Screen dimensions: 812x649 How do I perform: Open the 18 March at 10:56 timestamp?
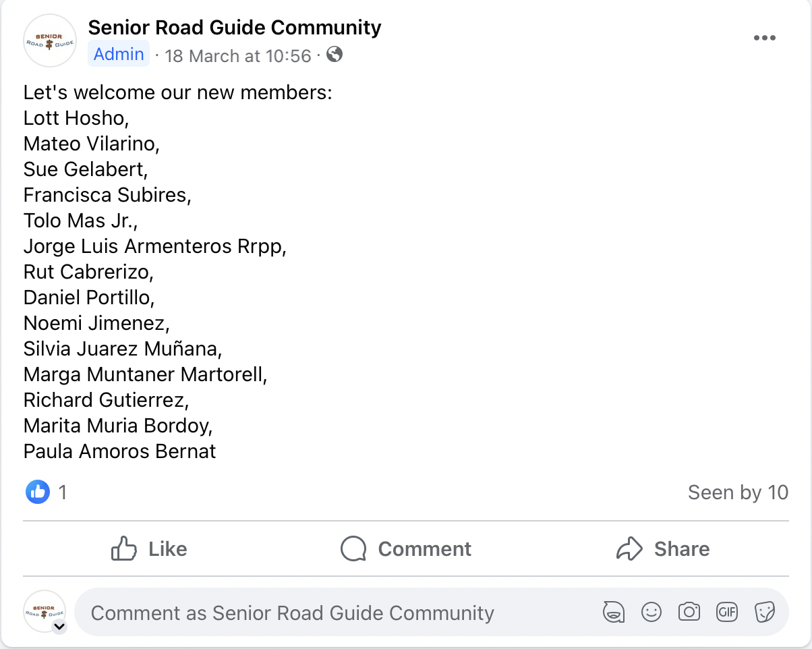pyautogui.click(x=238, y=55)
